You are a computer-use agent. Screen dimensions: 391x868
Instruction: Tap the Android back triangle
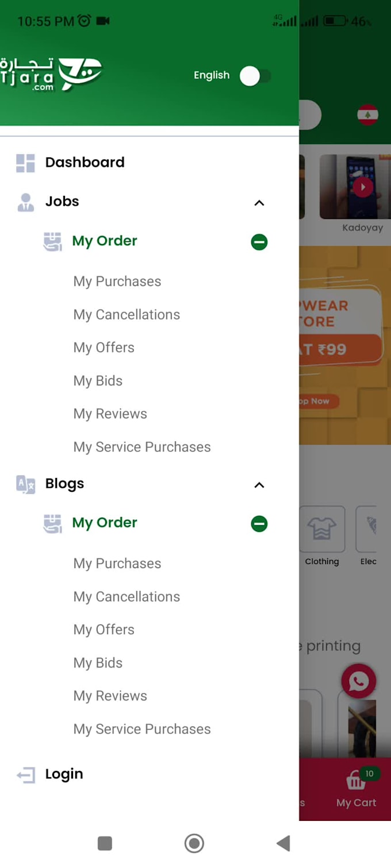point(283,843)
